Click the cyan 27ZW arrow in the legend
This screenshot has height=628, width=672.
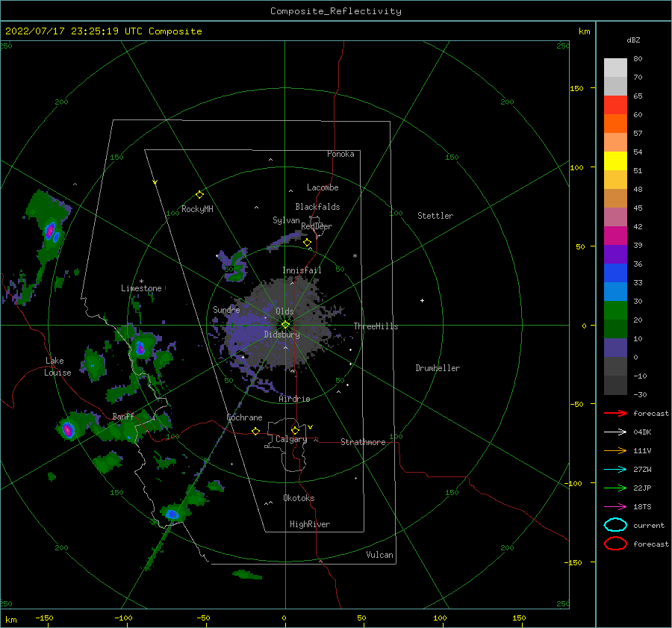point(615,470)
